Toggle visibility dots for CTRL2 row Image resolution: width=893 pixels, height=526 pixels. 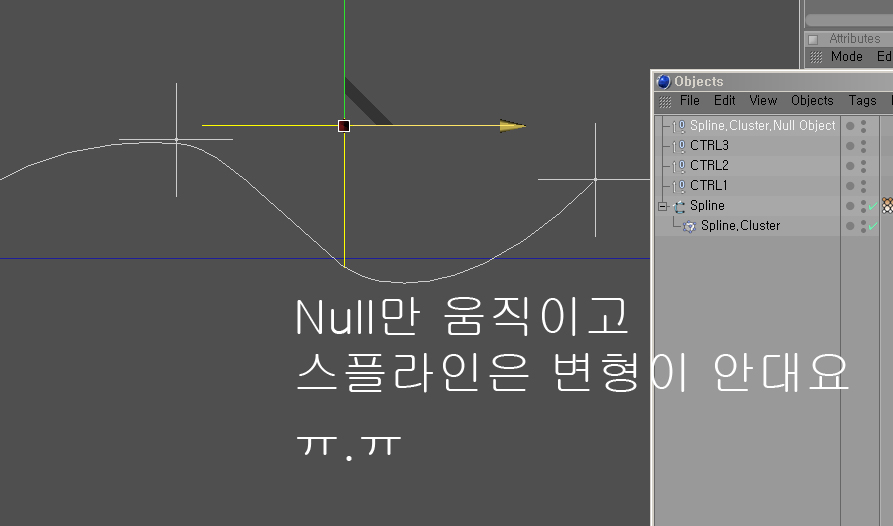coord(864,166)
